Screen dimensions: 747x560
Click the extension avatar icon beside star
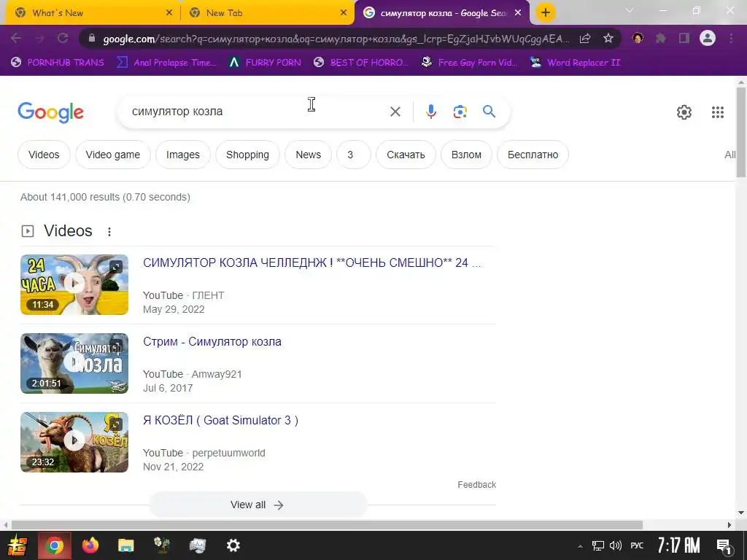coord(638,38)
